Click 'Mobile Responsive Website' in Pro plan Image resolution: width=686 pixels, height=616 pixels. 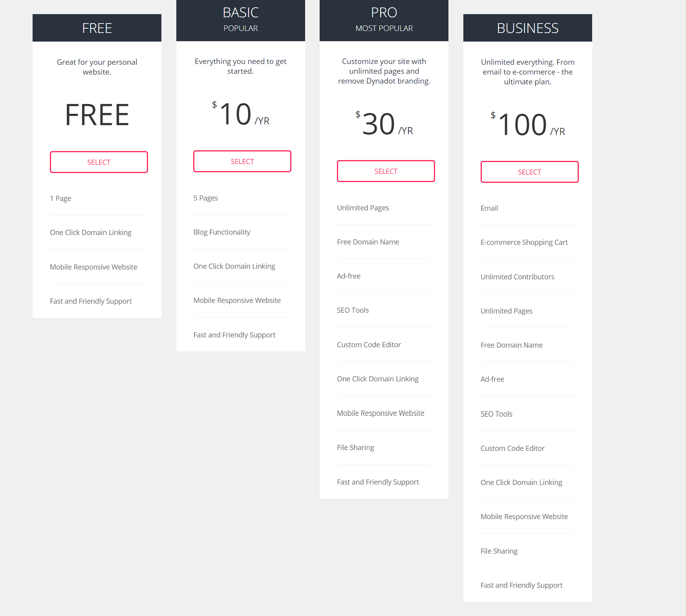381,413
